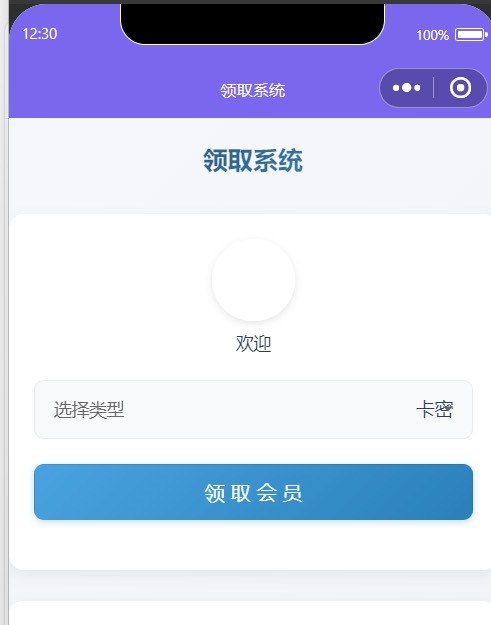Tap the partially visible card at bottom
This screenshot has height=625, width=491.
click(x=250, y=613)
